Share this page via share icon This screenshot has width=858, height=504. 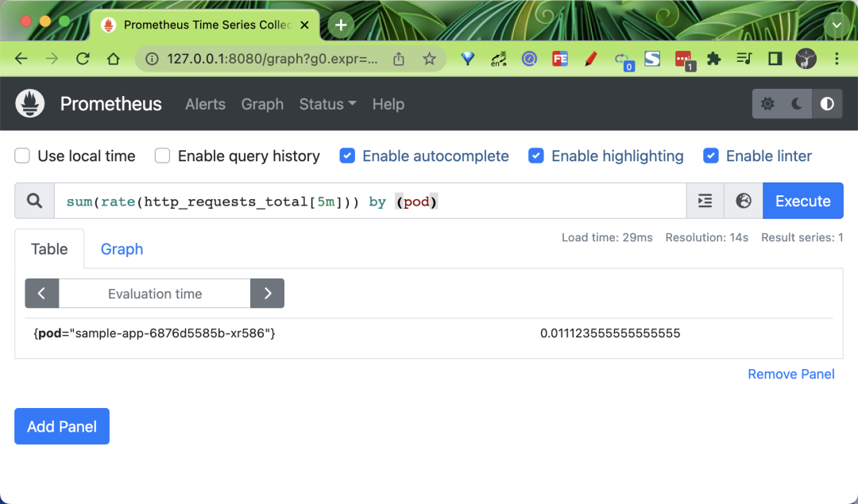[x=399, y=59]
